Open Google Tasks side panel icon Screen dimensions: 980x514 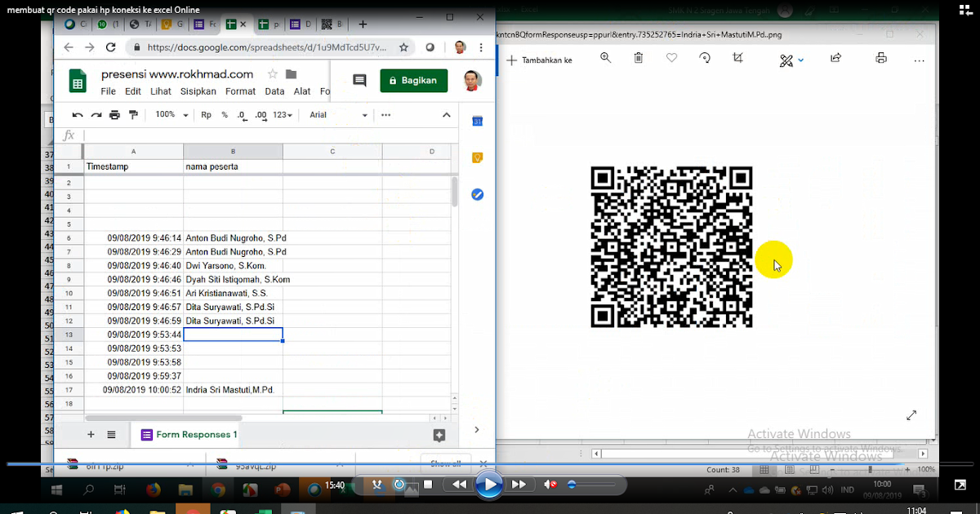(x=478, y=194)
